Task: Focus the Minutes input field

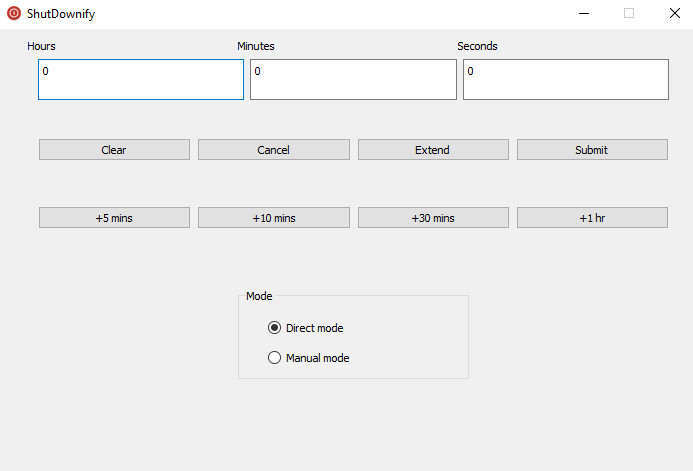Action: (x=353, y=80)
